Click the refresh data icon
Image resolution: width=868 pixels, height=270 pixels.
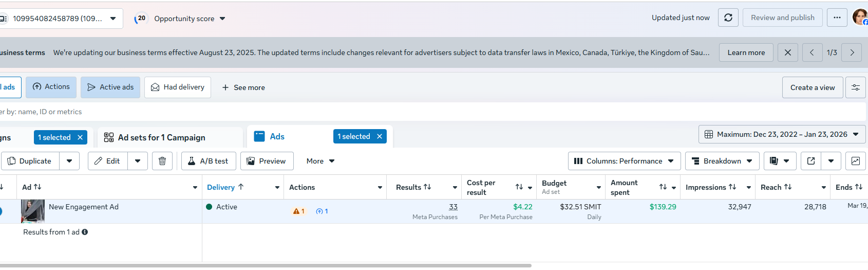[x=728, y=17]
